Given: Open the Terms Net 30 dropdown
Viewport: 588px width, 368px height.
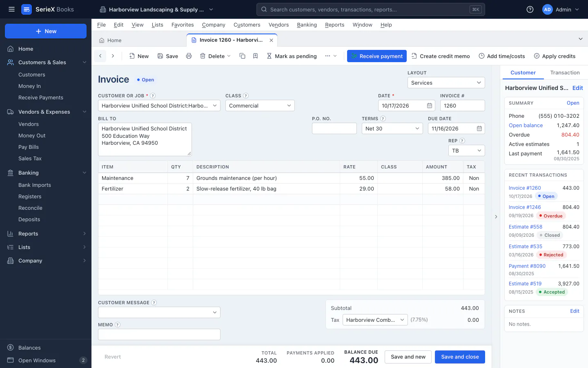Looking at the screenshot, I should [392, 128].
